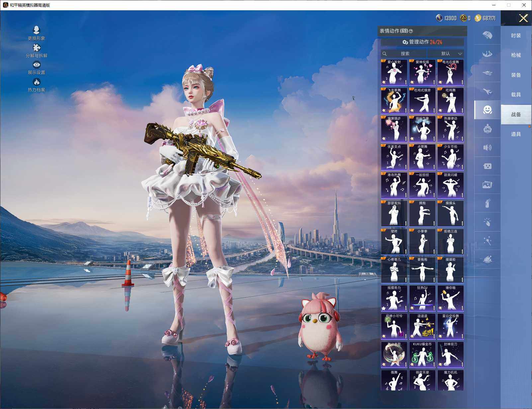Select the KUKU爆金币 emote thumbnail
The width and height of the screenshot is (532, 409).
[422, 355]
